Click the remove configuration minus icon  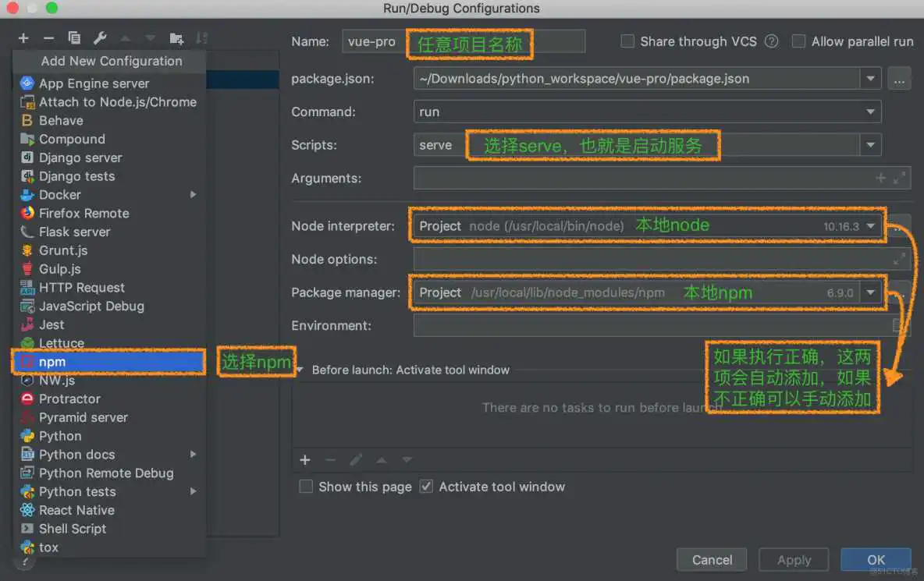point(48,38)
